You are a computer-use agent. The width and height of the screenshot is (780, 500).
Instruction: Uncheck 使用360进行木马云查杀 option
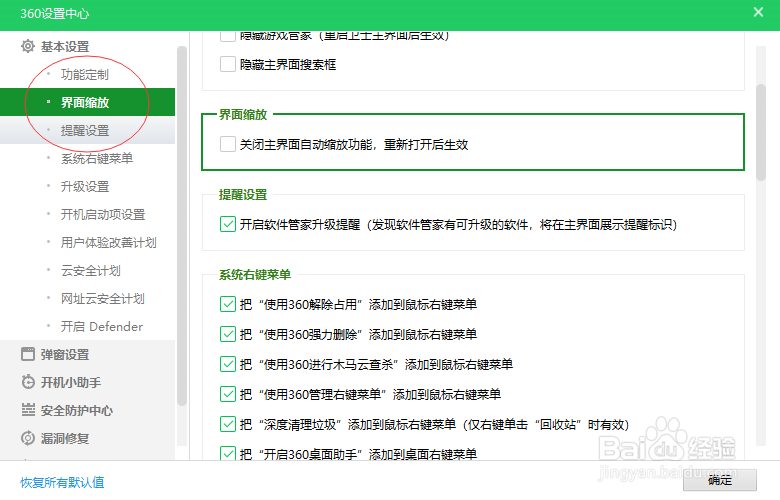pyautogui.click(x=228, y=364)
